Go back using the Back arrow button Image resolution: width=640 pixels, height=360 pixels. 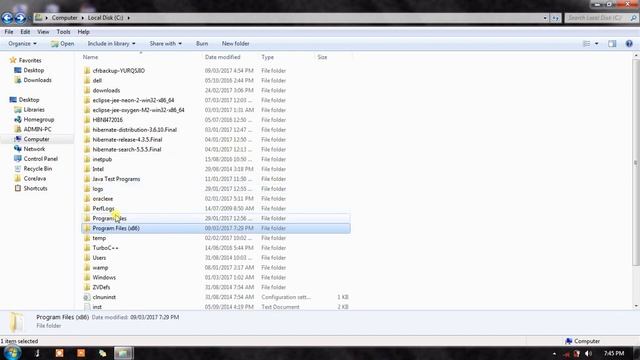[x=7, y=18]
